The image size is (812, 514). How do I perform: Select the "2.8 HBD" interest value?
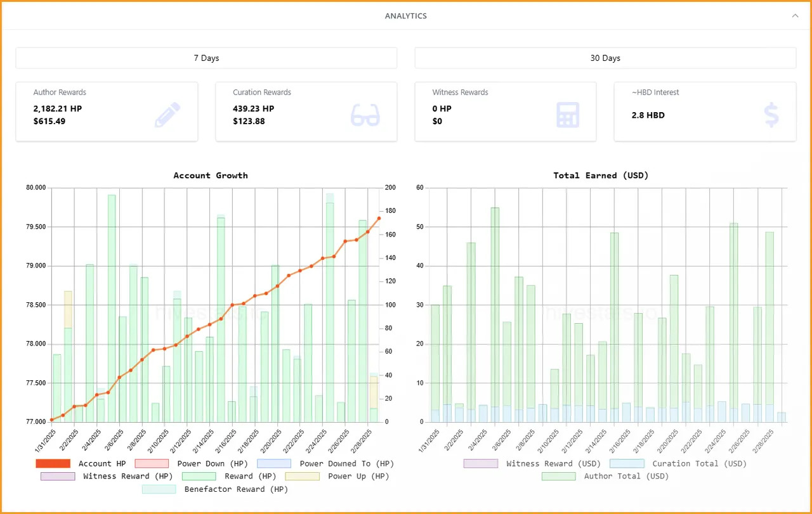point(648,115)
